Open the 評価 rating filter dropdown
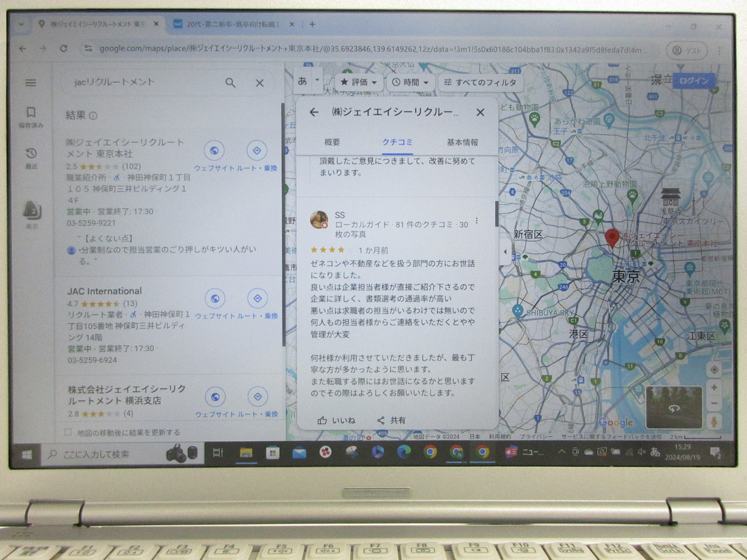The image size is (747, 560). [x=359, y=82]
